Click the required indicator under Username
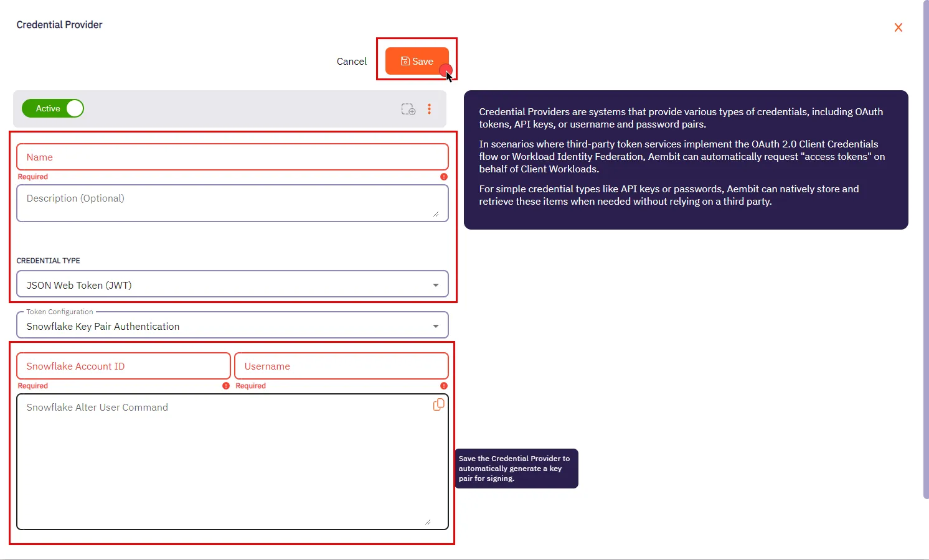Viewport: 929px width, 560px height. click(443, 386)
